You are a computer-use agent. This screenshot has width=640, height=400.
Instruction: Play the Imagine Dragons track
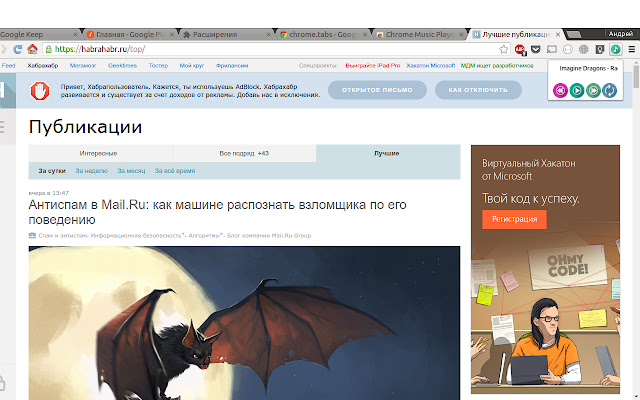(x=577, y=90)
